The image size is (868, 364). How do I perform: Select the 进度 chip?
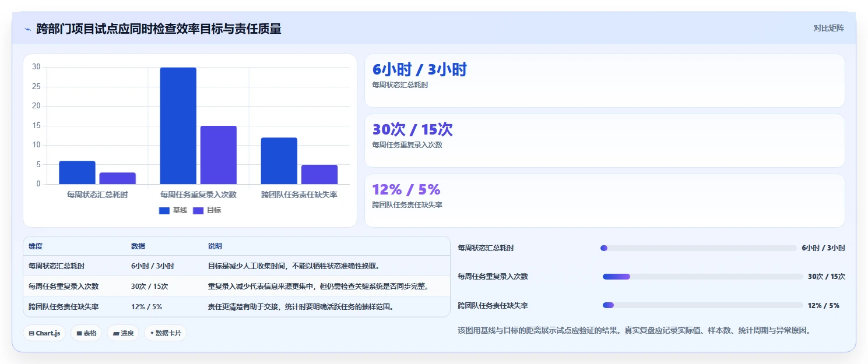coord(123,333)
